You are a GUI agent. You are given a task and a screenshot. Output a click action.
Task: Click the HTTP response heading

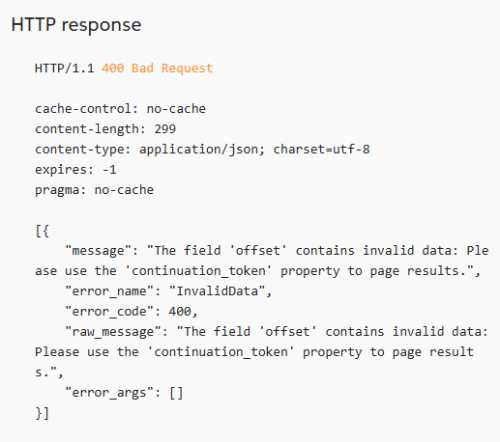(x=76, y=25)
